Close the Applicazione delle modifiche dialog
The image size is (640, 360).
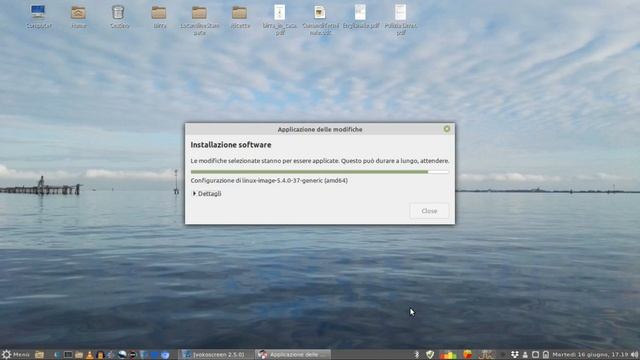tap(447, 129)
